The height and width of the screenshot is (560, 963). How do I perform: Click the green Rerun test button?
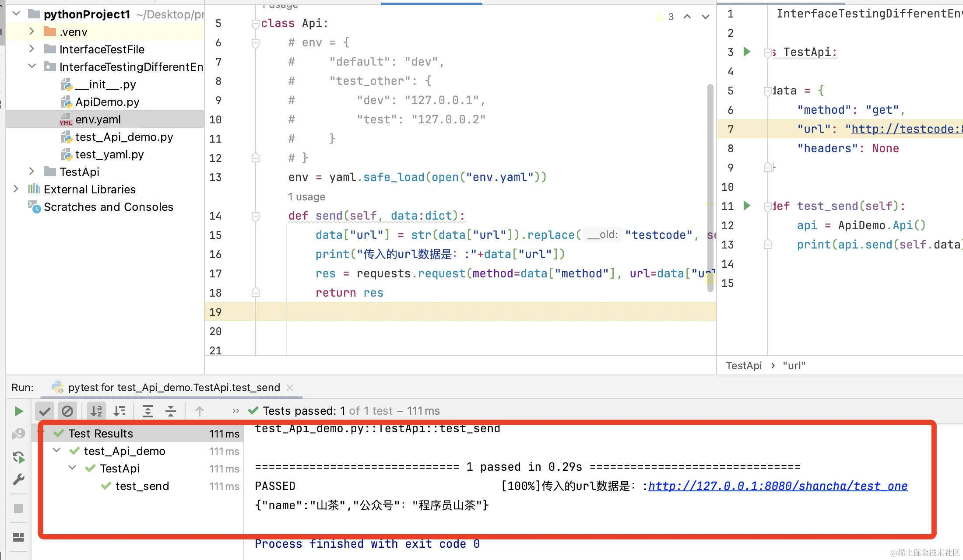(18, 411)
